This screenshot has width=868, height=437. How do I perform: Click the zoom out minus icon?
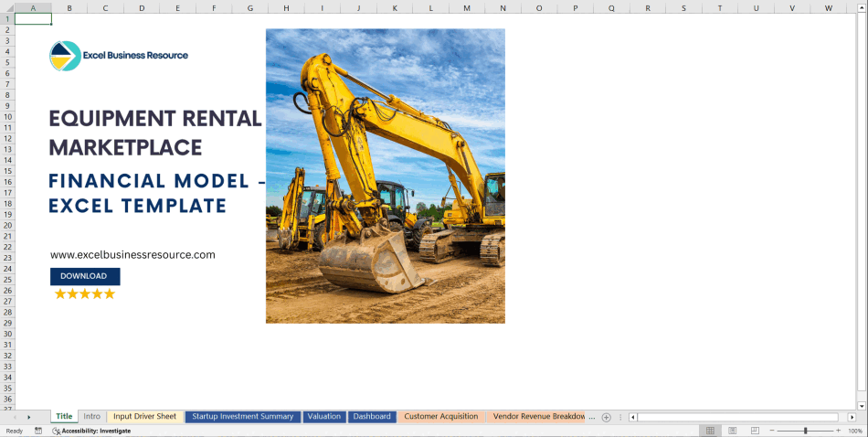(772, 431)
